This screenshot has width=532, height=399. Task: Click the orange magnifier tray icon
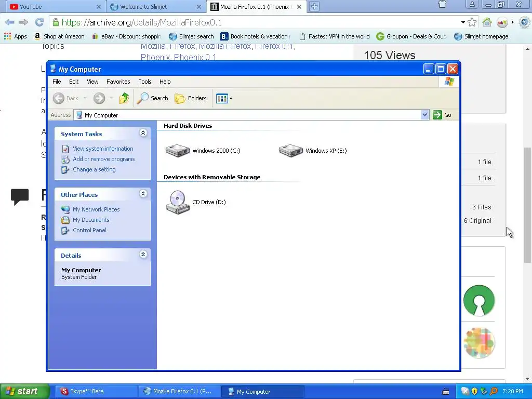[494, 391]
